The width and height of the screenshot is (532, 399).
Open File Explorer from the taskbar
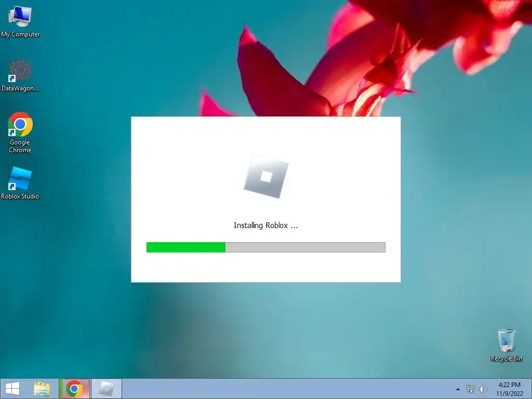pyautogui.click(x=42, y=389)
